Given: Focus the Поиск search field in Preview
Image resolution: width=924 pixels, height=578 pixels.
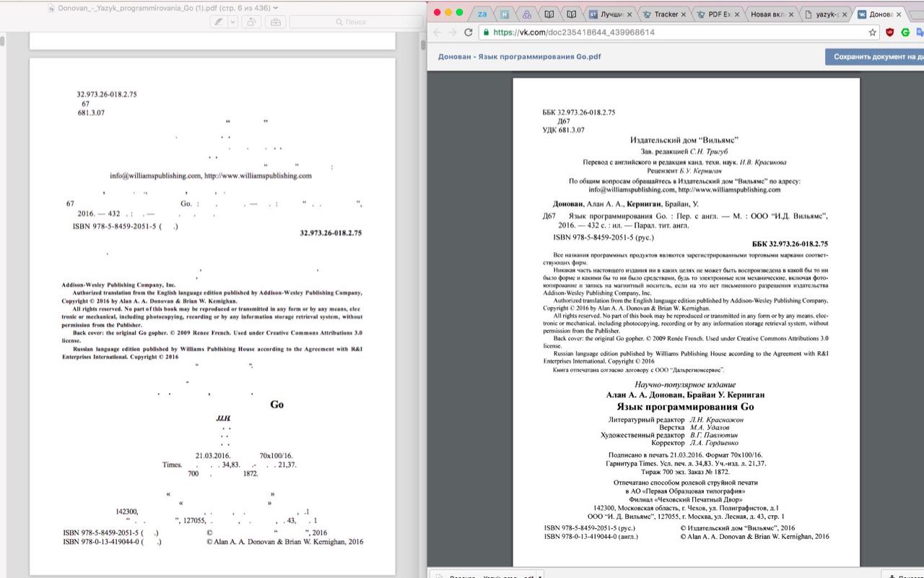Looking at the screenshot, I should 356,22.
